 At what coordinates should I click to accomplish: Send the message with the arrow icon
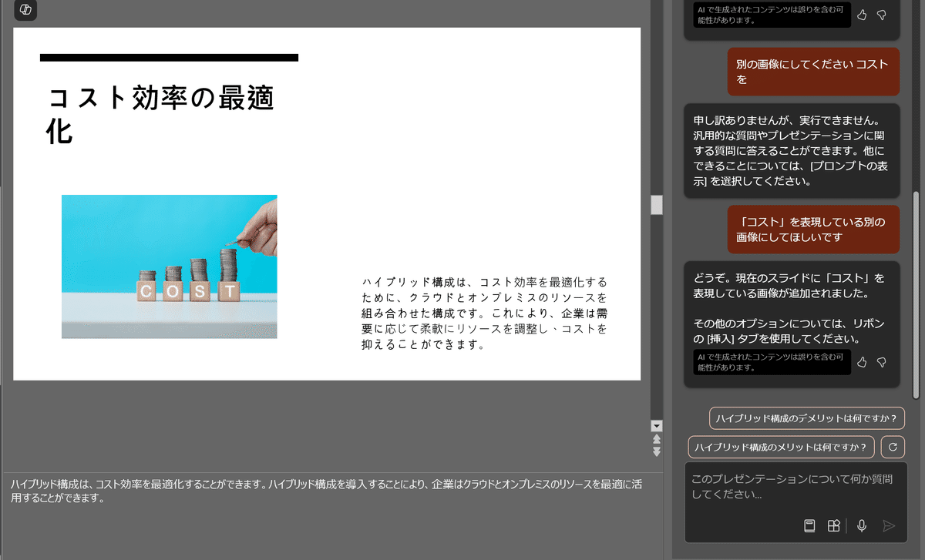click(x=889, y=525)
